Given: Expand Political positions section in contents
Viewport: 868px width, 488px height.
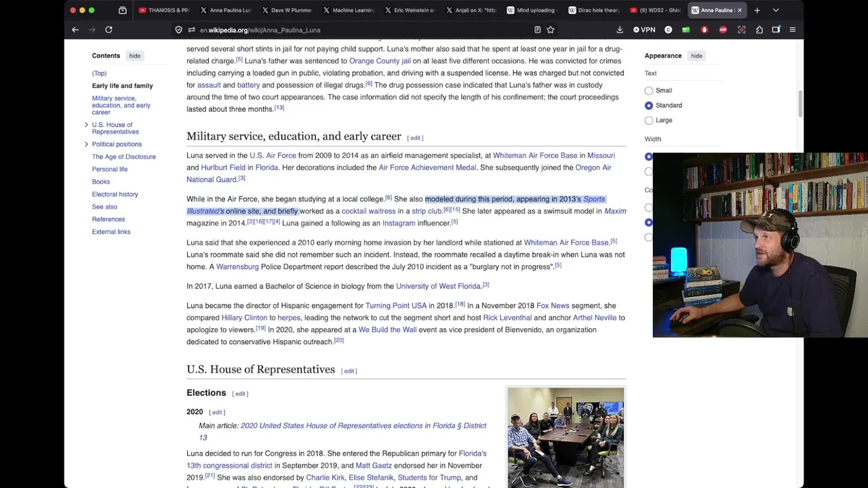Looking at the screenshot, I should (x=86, y=144).
